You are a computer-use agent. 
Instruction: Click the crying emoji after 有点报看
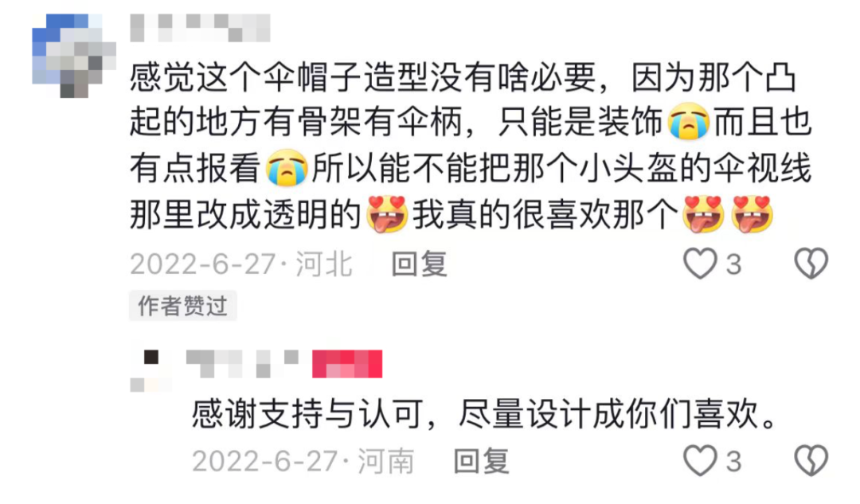[287, 168]
